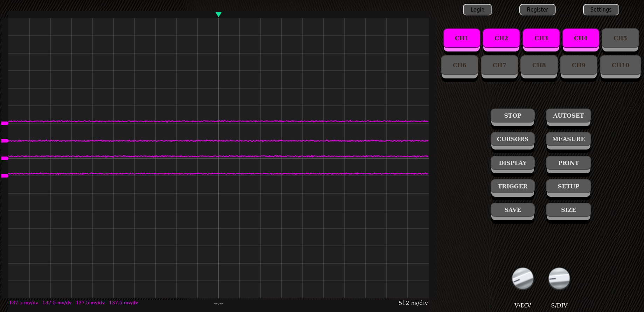
Task: Open the MEASURE menu
Action: pyautogui.click(x=568, y=139)
